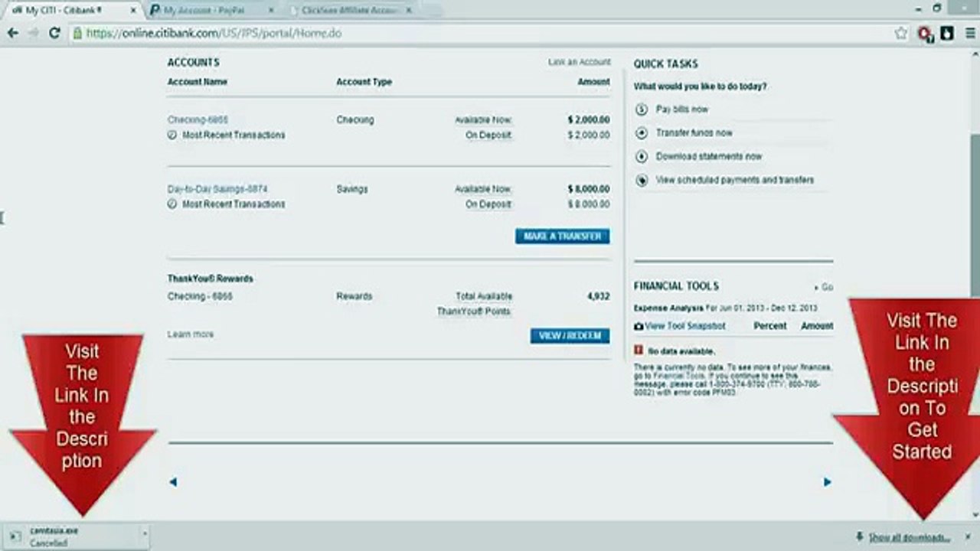This screenshot has height=551, width=980.
Task: Click the clock icon under Checking-6866
Action: point(172,135)
